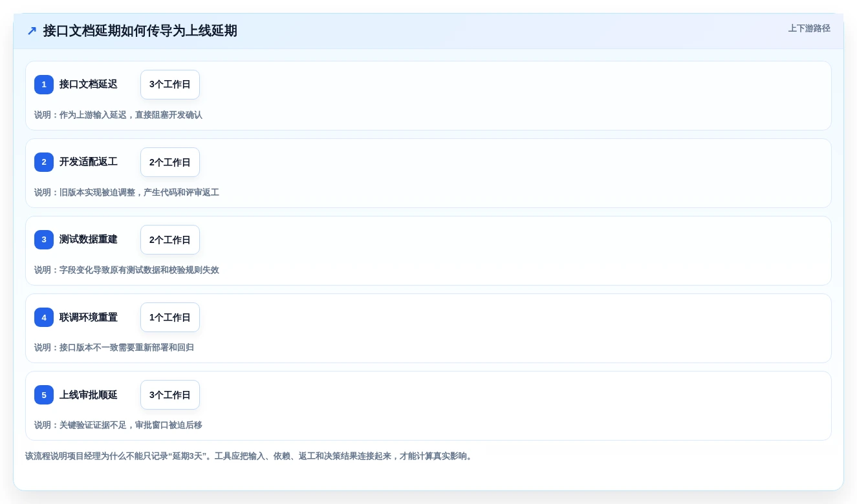The width and height of the screenshot is (857, 504).
Task: Click the title 接口文档延期如何传导为上线延期
Action: coord(140,31)
